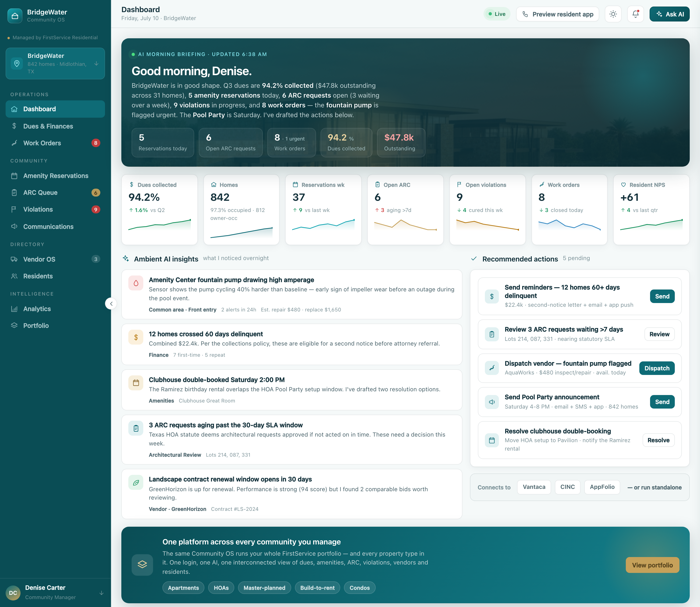
Task: Click the dollar icon beside Send reminders action
Action: 492,296
